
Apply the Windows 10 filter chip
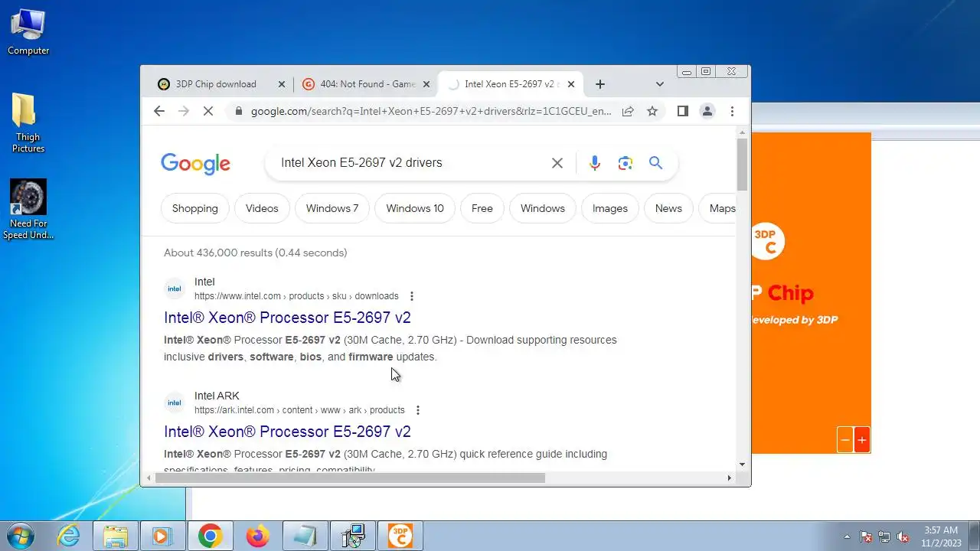(x=415, y=208)
